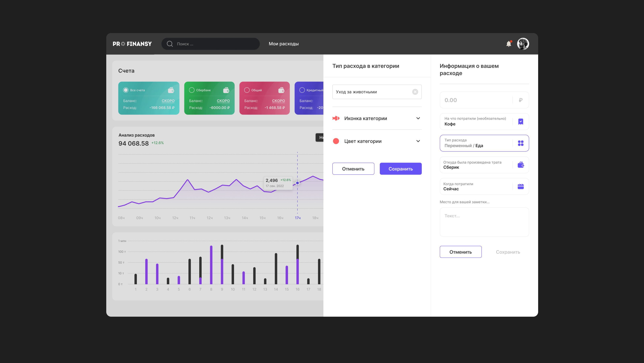Clear the category name with the x icon
The width and height of the screenshot is (644, 363).
(415, 92)
